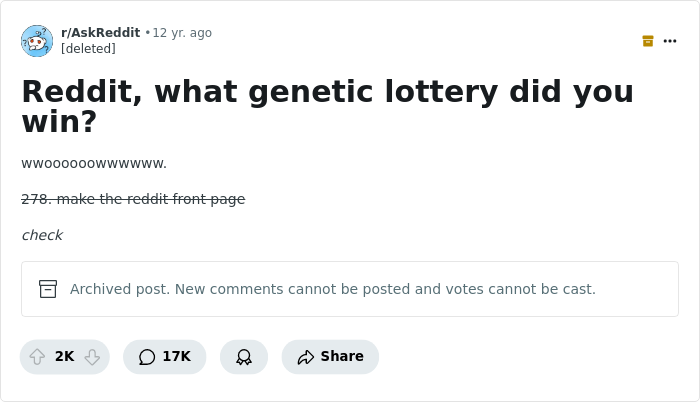This screenshot has width=700, height=402.
Task: Click the 17K comments count
Action: tap(177, 356)
